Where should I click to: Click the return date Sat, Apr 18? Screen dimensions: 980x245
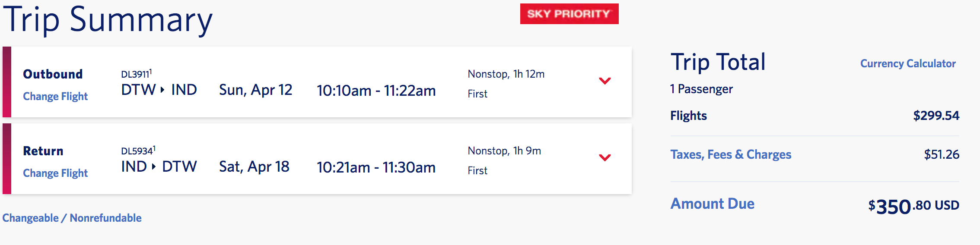(x=254, y=167)
